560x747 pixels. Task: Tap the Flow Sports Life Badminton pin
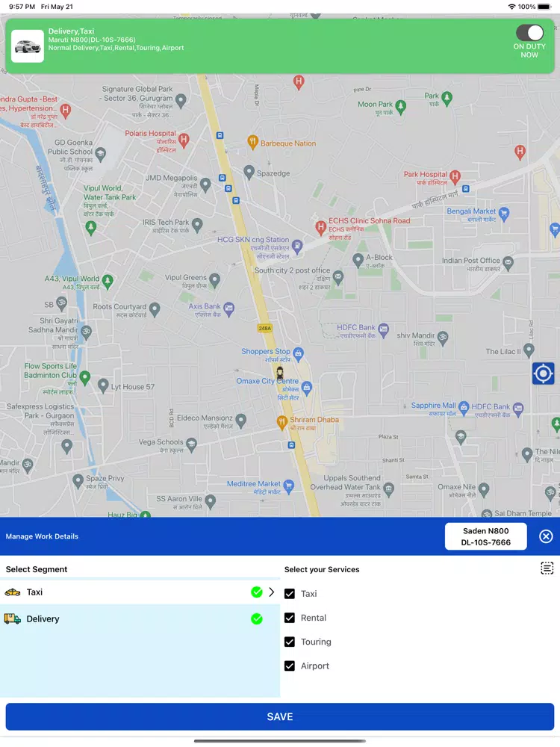[85, 377]
